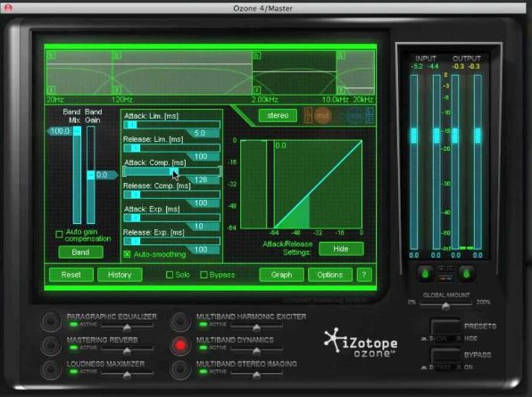Click the Attack Lim value 5.0
Image resolution: width=532 pixels, height=397 pixels.
click(200, 133)
